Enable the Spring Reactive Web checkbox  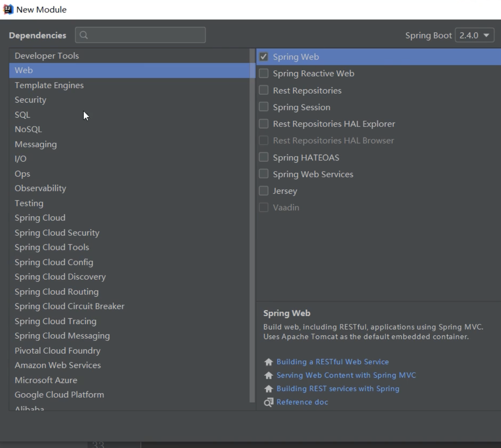(264, 73)
